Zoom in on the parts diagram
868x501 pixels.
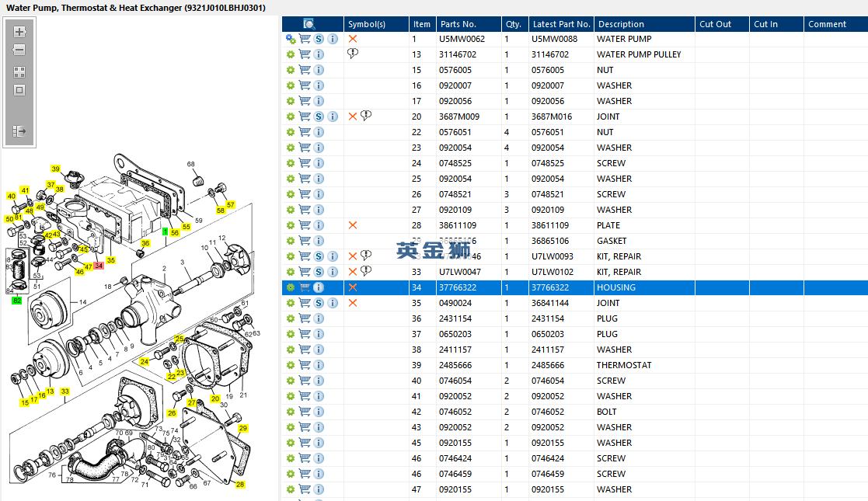tap(19, 32)
